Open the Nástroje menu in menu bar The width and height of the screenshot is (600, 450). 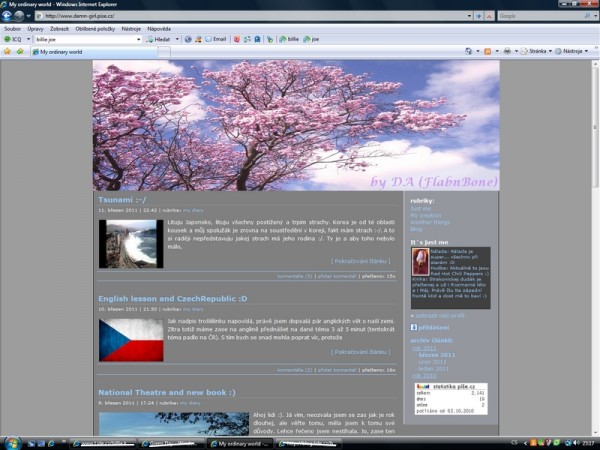(131, 29)
